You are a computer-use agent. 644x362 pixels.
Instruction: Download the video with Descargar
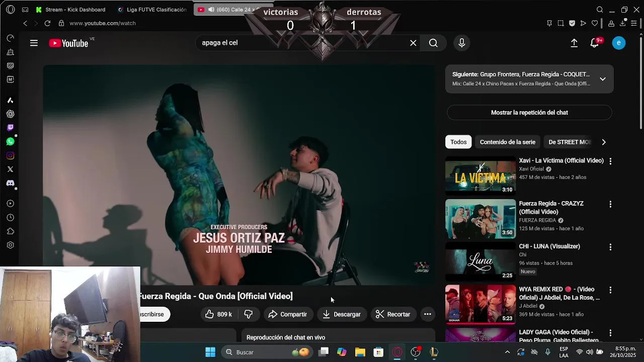[342, 314]
